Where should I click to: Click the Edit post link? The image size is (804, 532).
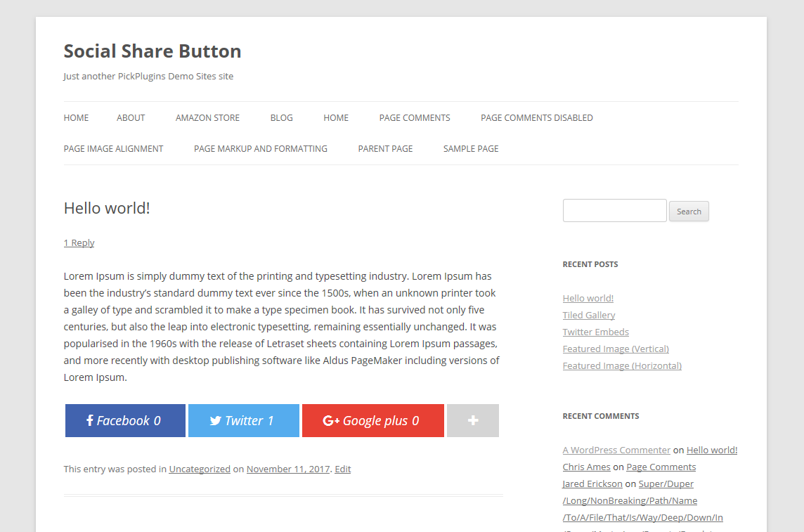tap(342, 469)
